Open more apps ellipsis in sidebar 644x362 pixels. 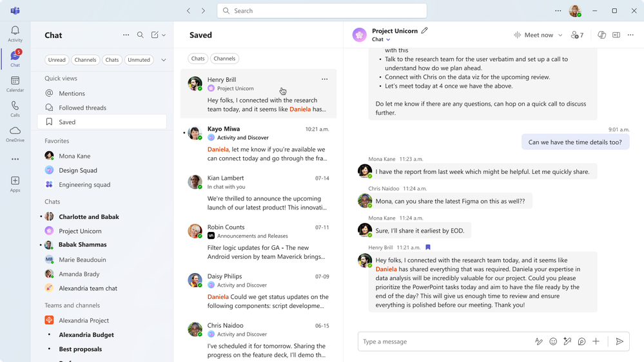pyautogui.click(x=15, y=159)
